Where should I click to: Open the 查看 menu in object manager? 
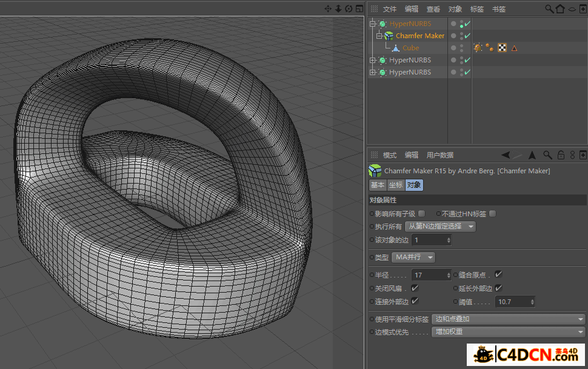pos(433,9)
